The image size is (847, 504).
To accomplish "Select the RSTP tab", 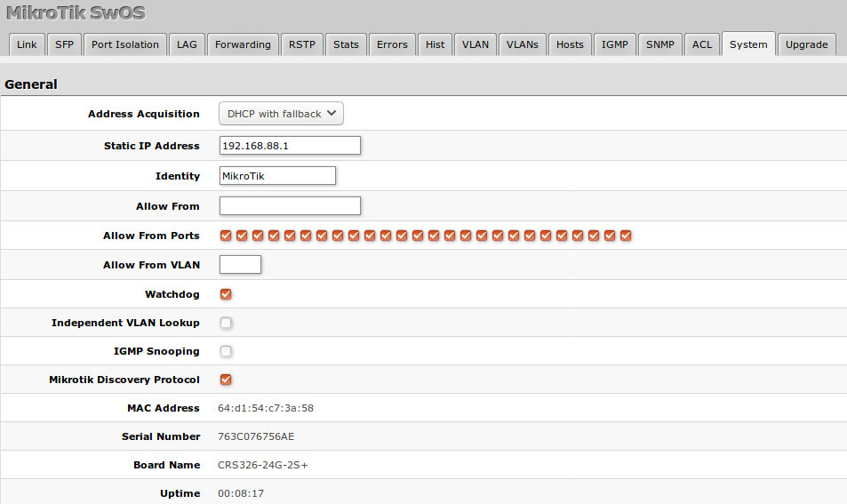I will tap(302, 44).
